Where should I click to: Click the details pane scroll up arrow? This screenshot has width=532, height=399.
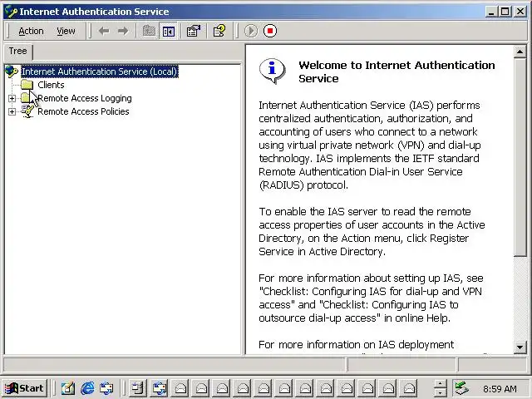[x=520, y=52]
